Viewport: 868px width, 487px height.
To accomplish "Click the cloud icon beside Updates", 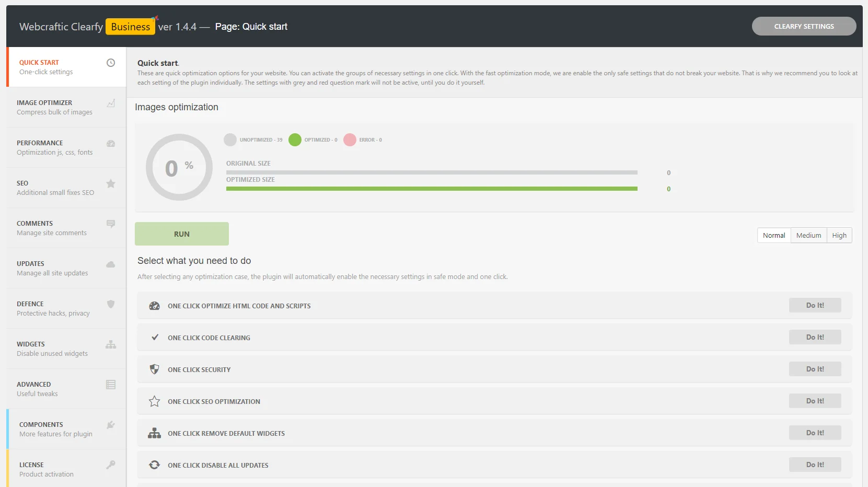I will click(110, 264).
